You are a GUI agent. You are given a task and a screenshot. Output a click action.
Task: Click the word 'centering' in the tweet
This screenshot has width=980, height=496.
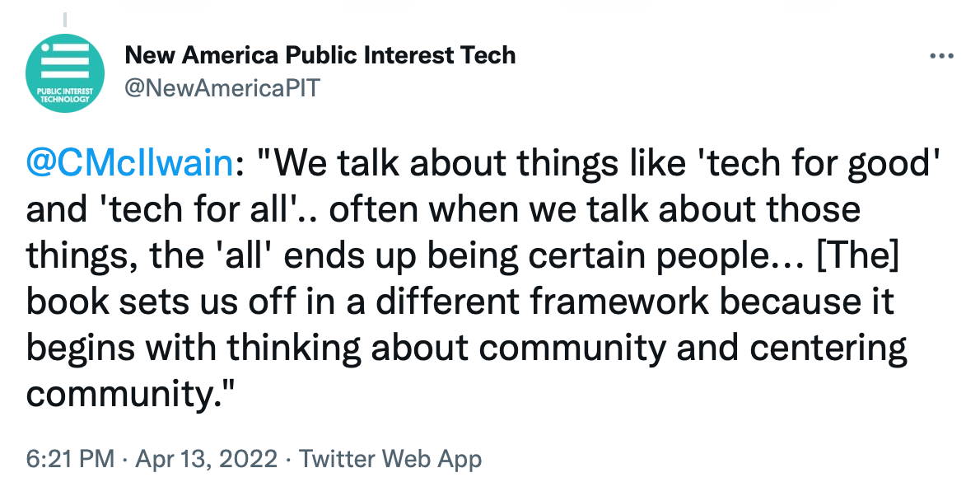(828, 348)
